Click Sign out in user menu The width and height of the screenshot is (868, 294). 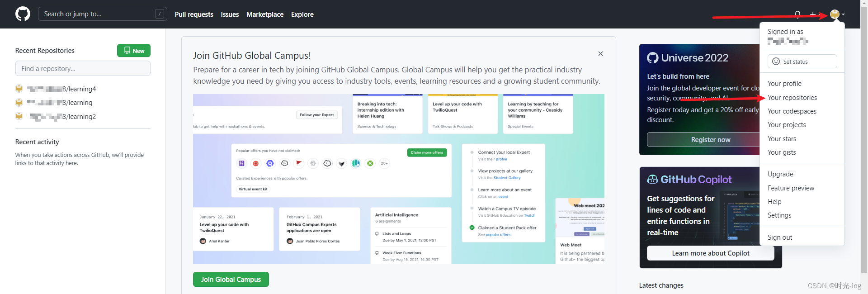pyautogui.click(x=780, y=237)
